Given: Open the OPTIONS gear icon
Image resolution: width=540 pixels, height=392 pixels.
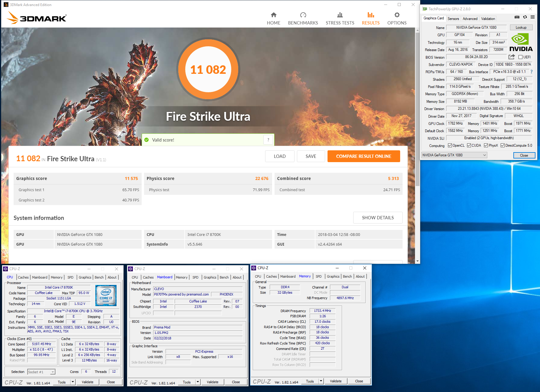Looking at the screenshot, I should click(397, 15).
